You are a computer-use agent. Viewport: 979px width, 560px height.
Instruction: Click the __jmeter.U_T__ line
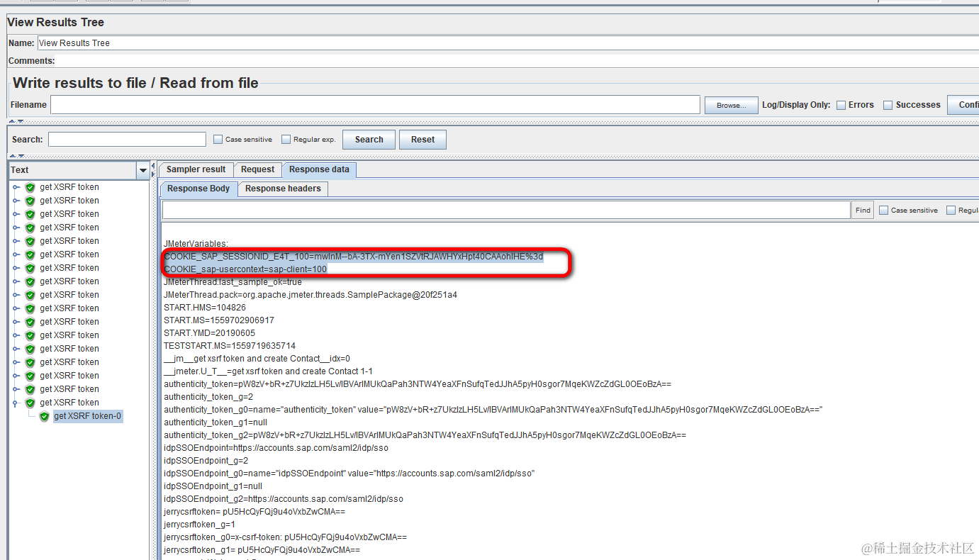[x=268, y=371]
